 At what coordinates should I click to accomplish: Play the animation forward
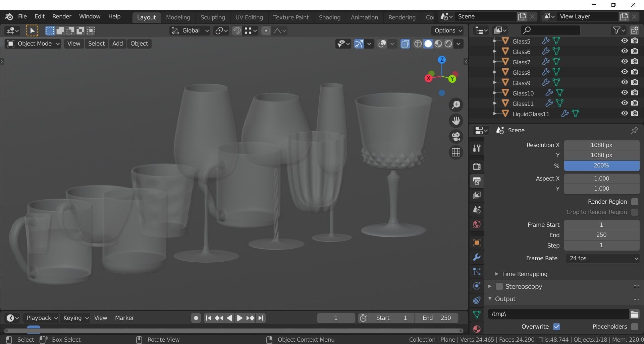click(x=239, y=318)
